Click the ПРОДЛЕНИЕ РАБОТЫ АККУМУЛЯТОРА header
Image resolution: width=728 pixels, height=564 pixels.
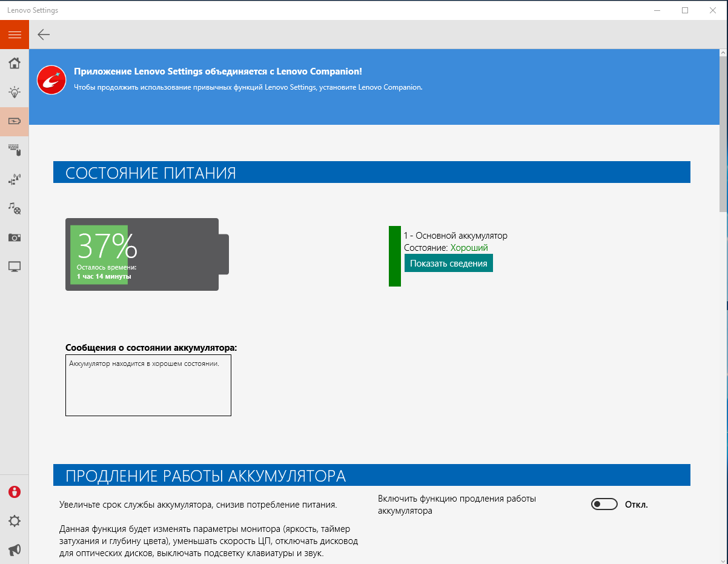tap(372, 475)
